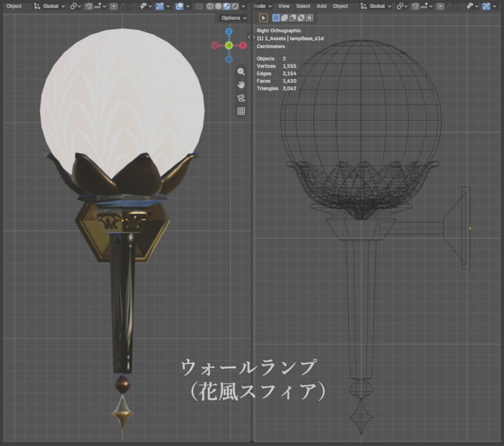Expand toolbar arrow at right viewport edge

pos(254,37)
